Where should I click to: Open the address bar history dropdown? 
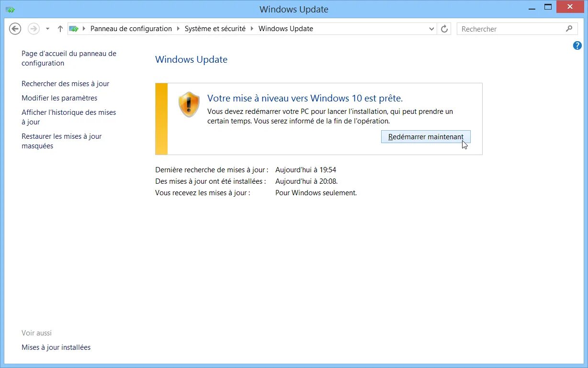pos(431,29)
